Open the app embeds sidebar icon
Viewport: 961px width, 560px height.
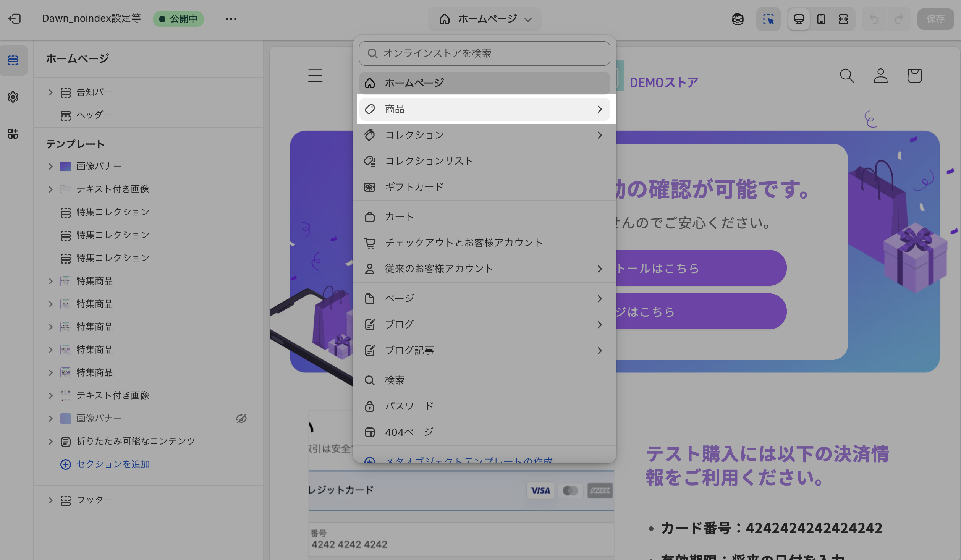13,134
